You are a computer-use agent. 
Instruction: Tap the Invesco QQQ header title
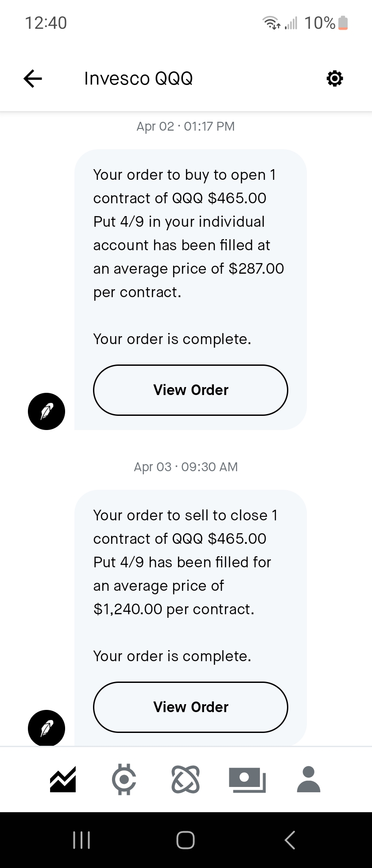pyautogui.click(x=139, y=79)
